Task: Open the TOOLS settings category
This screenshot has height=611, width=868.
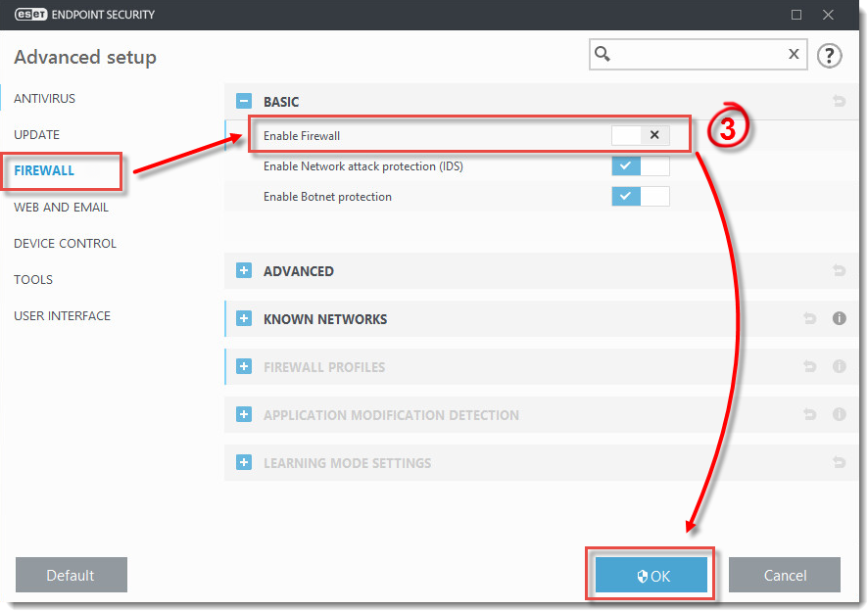Action: coord(33,279)
